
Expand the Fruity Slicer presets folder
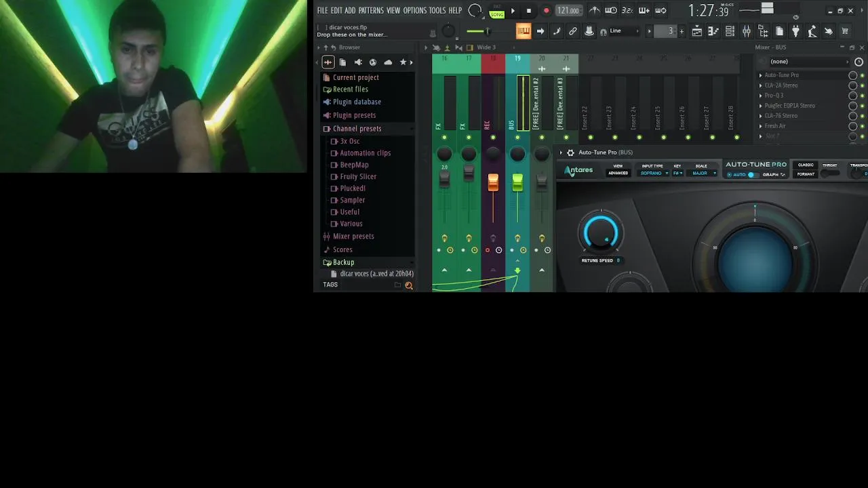(x=353, y=176)
